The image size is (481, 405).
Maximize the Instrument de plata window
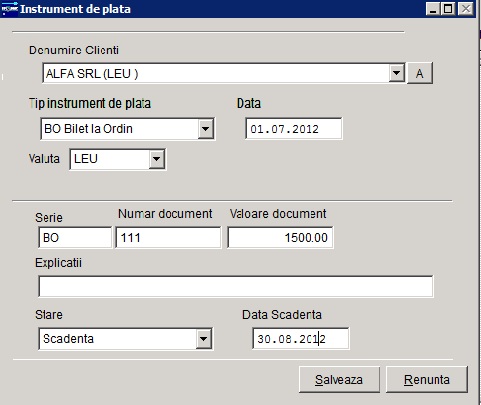(x=448, y=9)
